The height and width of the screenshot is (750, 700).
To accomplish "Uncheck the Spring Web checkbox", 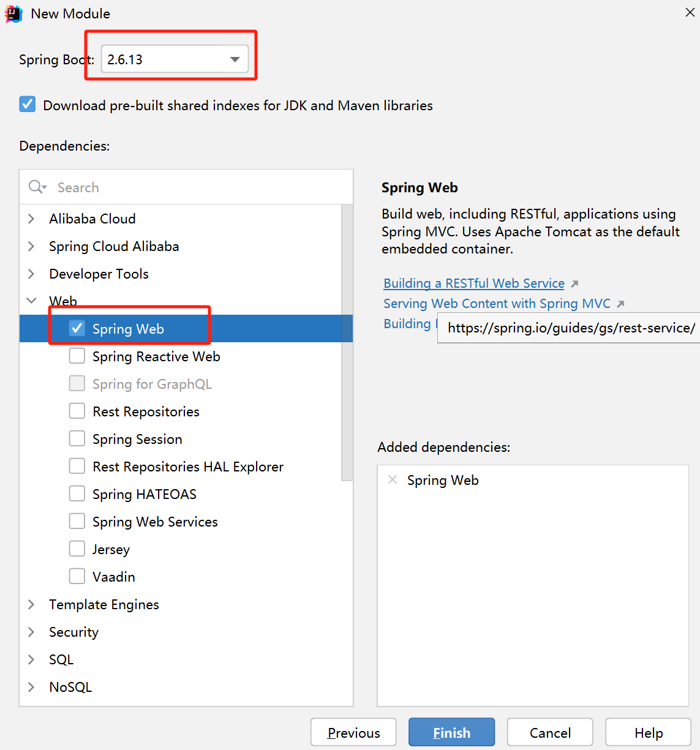I will 77,328.
